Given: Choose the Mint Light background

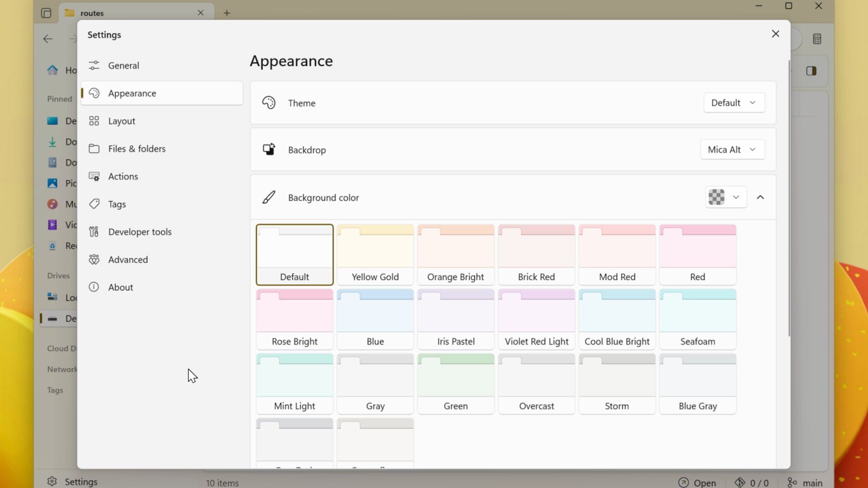Looking at the screenshot, I should point(295,384).
